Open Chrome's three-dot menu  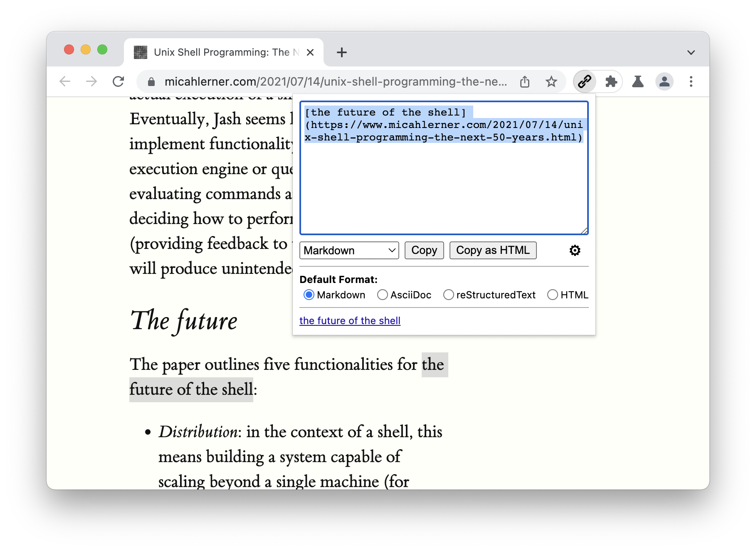click(x=691, y=81)
